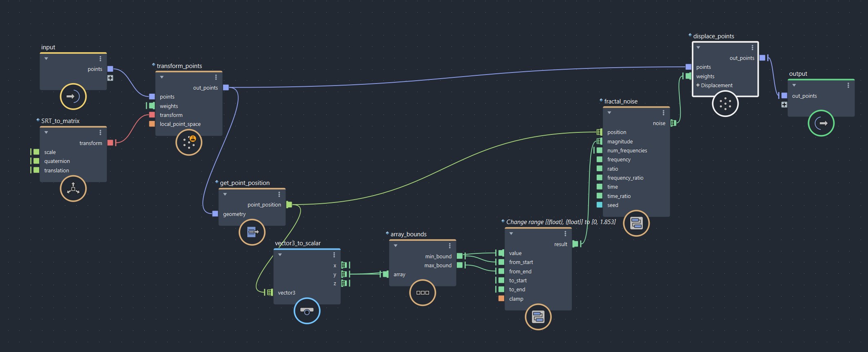
Task: Click the get_point_position node title
Action: pos(245,183)
